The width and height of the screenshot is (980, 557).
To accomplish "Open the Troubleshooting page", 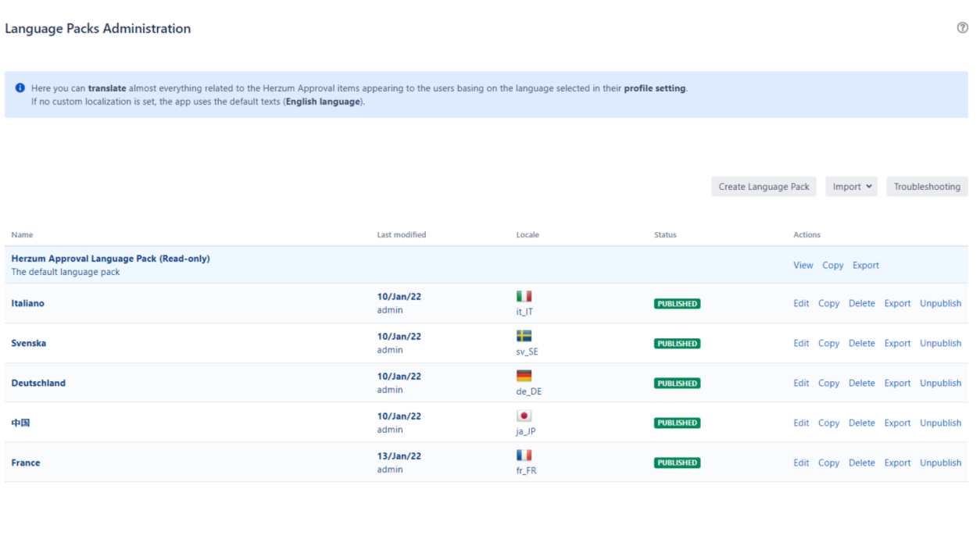I will click(927, 187).
